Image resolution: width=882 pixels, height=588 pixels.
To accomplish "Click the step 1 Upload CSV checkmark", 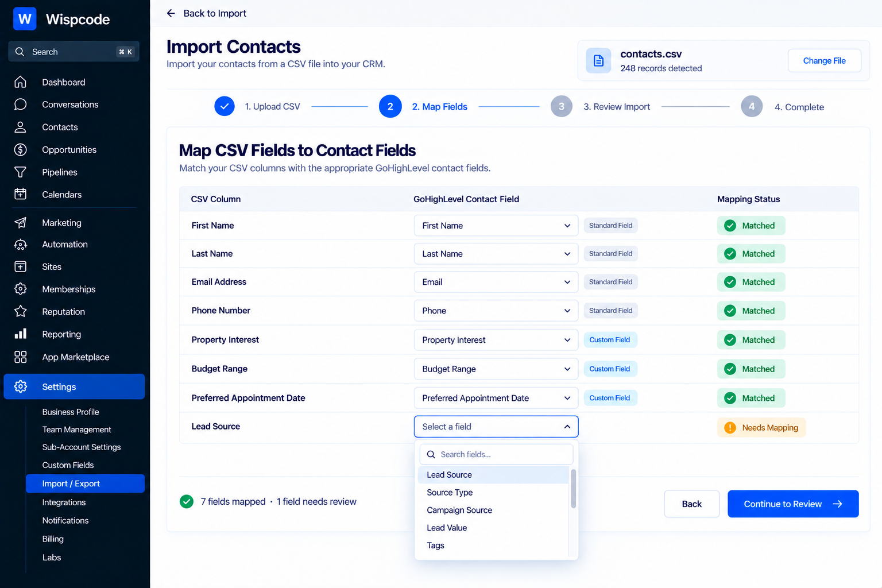I will click(225, 106).
